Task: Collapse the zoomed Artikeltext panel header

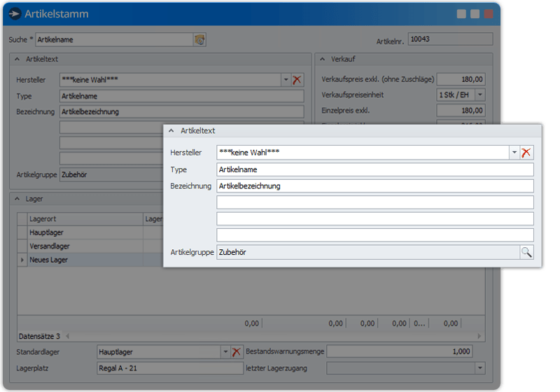Action: point(171,131)
